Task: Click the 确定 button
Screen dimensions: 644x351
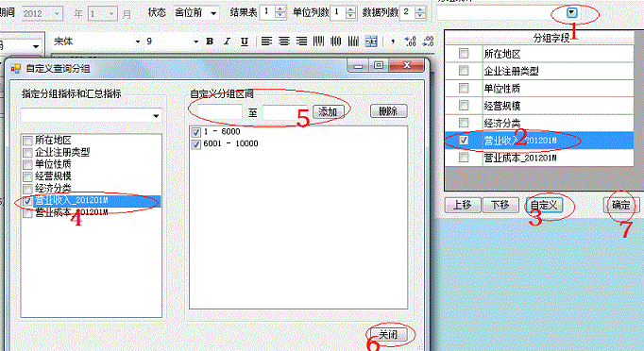Action: [620, 205]
